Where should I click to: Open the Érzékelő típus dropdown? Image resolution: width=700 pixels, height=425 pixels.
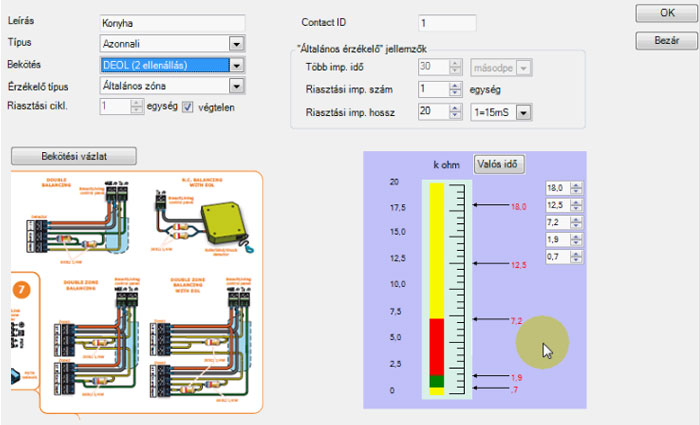(x=236, y=87)
